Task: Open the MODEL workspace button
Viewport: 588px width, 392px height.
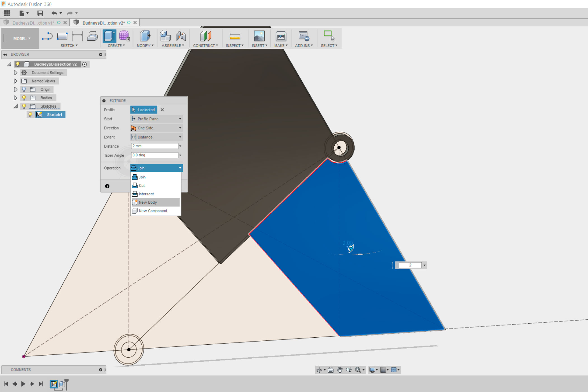Action: point(21,38)
